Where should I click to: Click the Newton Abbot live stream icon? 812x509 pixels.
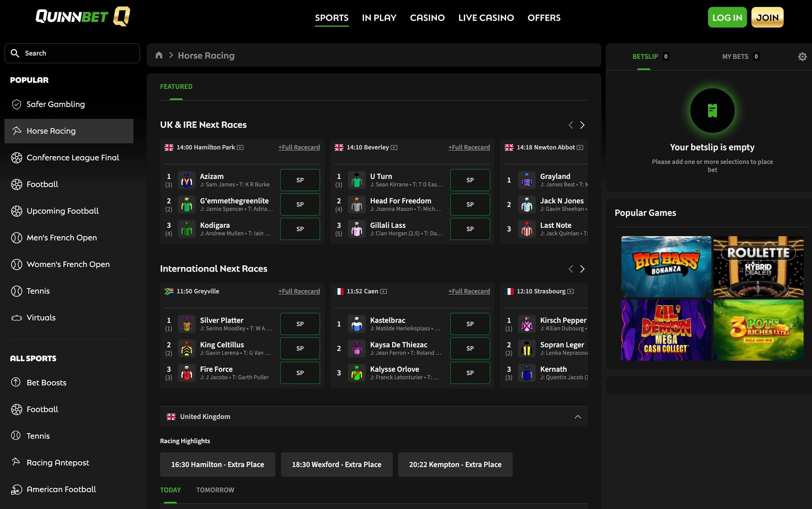[x=580, y=148]
